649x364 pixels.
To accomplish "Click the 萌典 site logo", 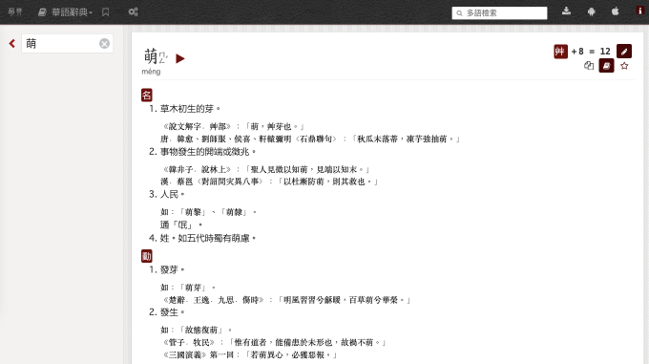I will (x=15, y=12).
